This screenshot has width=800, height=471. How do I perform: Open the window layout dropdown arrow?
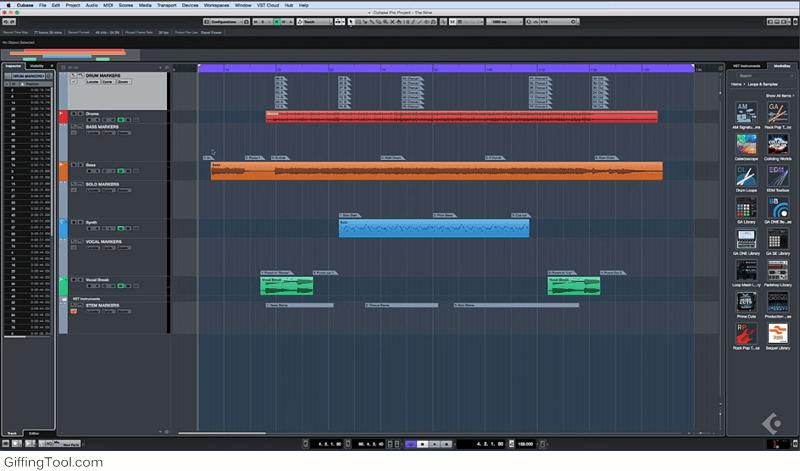coord(789,22)
